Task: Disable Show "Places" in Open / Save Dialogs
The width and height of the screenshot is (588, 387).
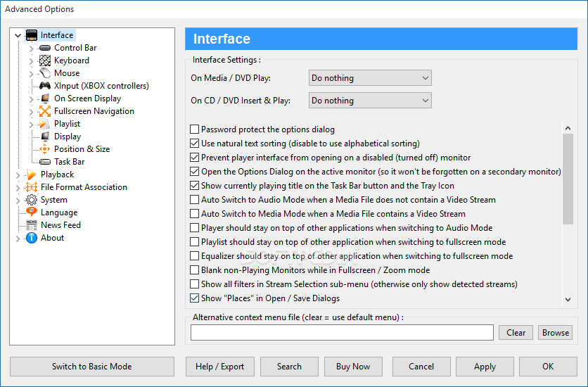Action: tap(194, 298)
